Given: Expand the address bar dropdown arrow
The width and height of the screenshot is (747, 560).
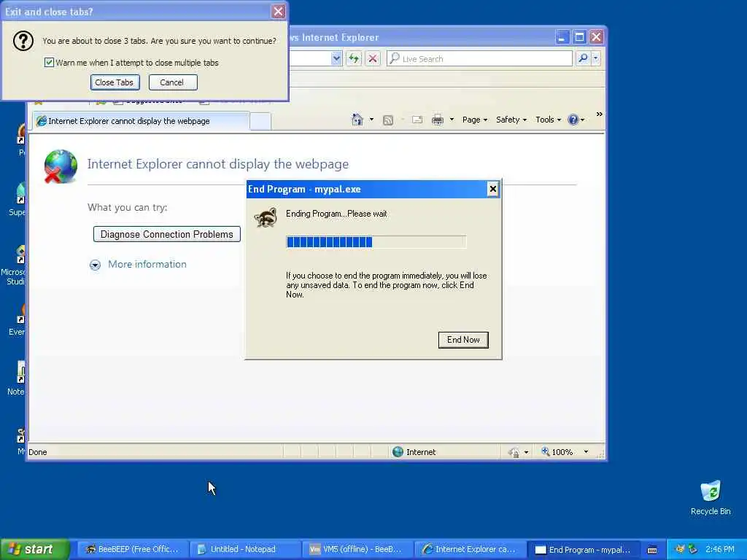Looking at the screenshot, I should point(336,58).
